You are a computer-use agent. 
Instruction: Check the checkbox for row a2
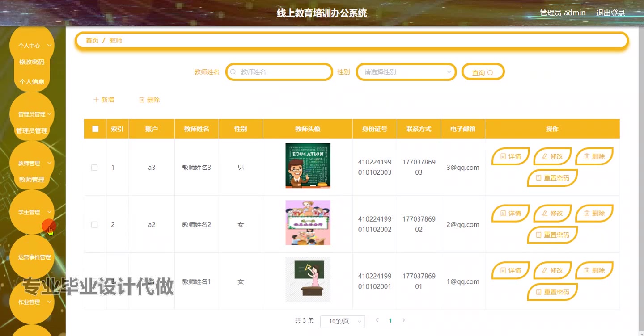tap(94, 225)
